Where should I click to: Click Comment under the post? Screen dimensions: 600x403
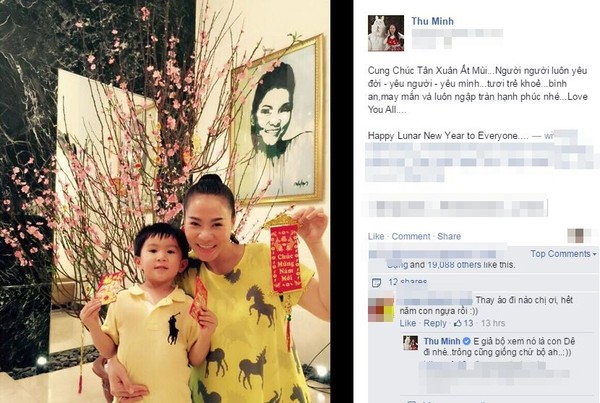[x=411, y=237]
